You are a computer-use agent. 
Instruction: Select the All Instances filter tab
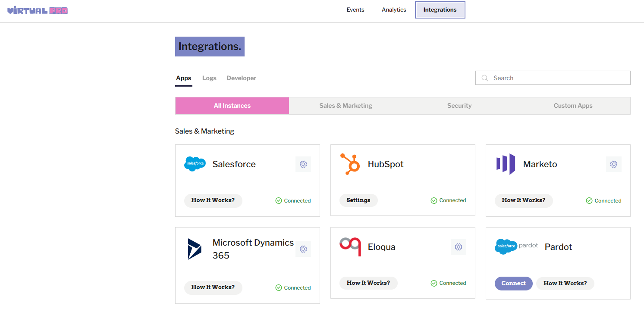[232, 106]
